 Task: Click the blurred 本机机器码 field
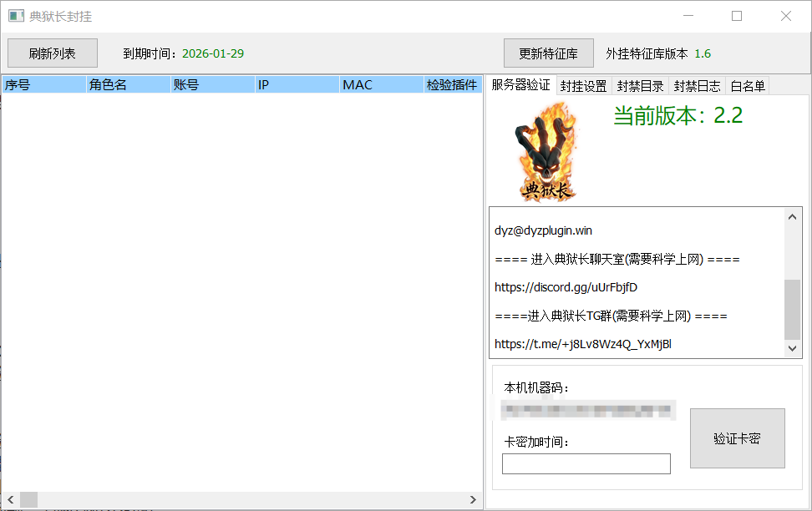click(586, 410)
